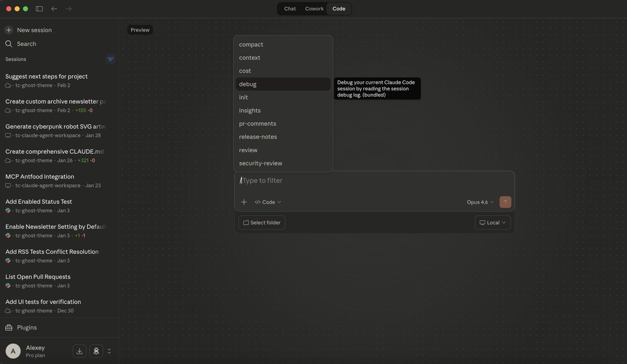Click the orange send message button
The height and width of the screenshot is (364, 627).
coord(504,202)
